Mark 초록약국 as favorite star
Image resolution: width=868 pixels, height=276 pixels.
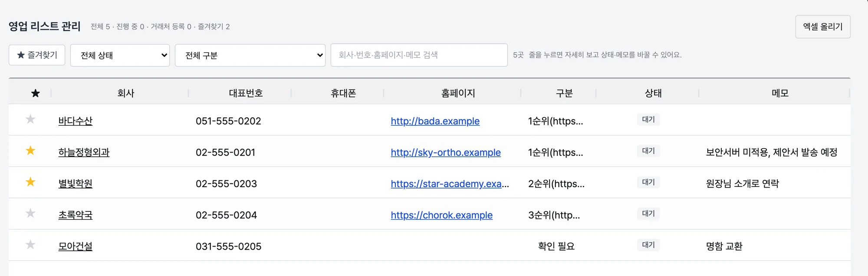pos(30,213)
